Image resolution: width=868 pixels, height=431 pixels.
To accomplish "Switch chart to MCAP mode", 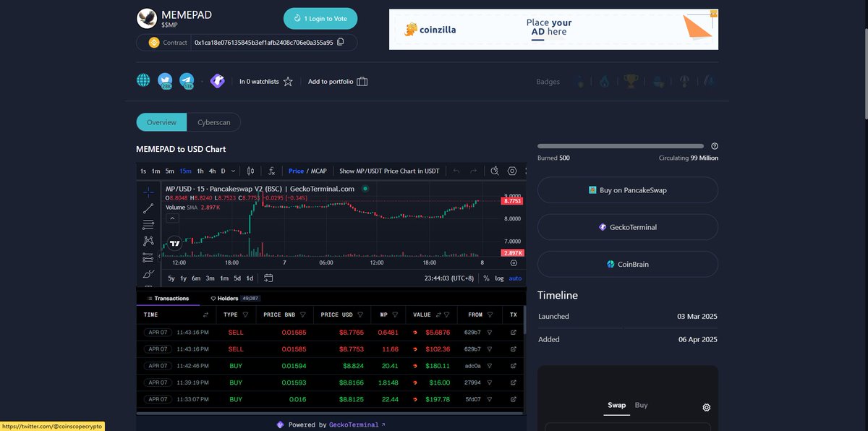I will click(318, 171).
